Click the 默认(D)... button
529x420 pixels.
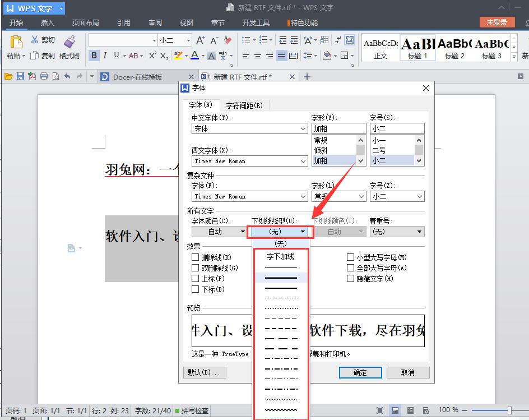(205, 372)
